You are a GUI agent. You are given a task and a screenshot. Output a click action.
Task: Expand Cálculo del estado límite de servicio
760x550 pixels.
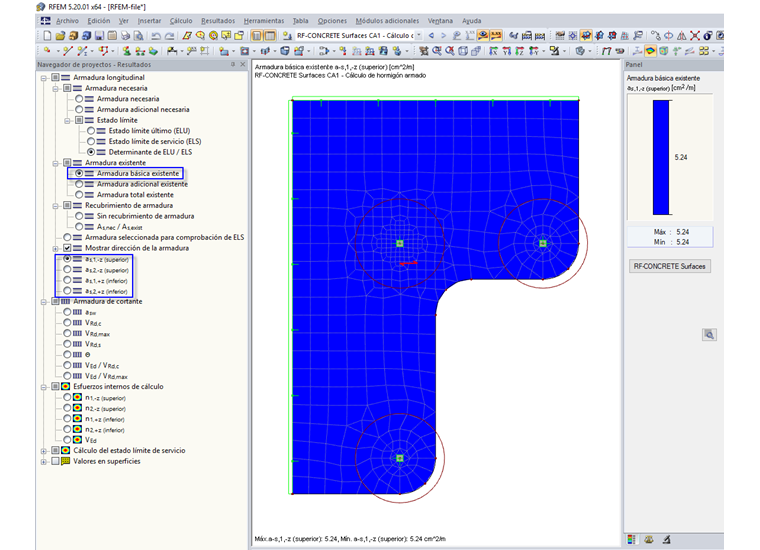click(44, 451)
